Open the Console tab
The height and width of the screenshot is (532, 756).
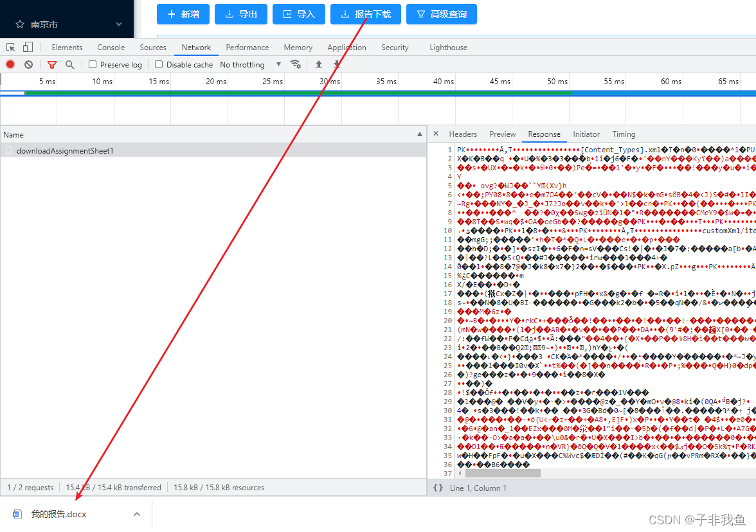click(111, 48)
